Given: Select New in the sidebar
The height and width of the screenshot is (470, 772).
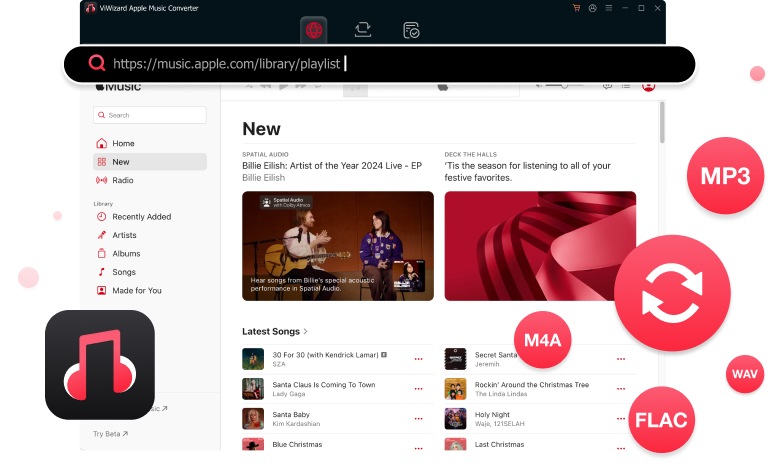Looking at the screenshot, I should pos(150,162).
